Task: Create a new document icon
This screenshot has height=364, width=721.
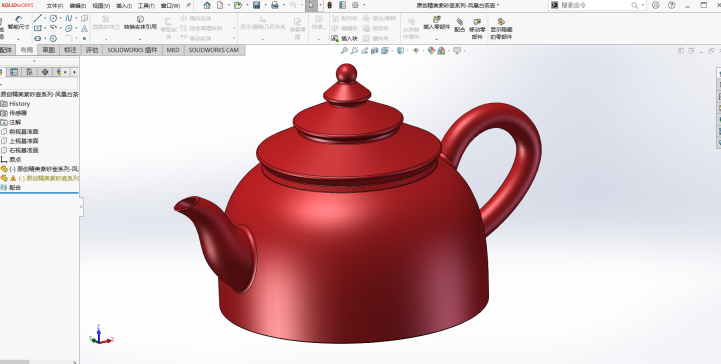Action: tap(220, 5)
